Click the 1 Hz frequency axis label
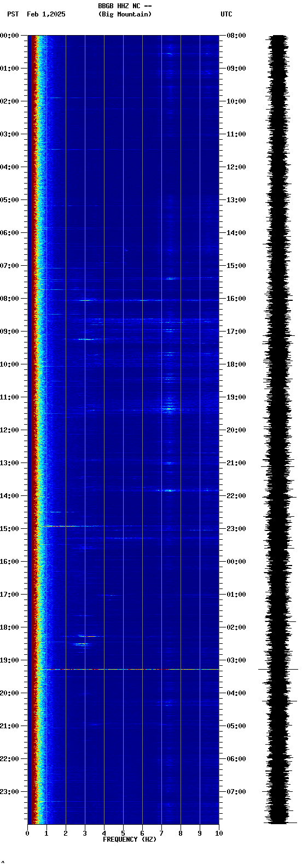The height and width of the screenshot is (868, 302). click(47, 833)
